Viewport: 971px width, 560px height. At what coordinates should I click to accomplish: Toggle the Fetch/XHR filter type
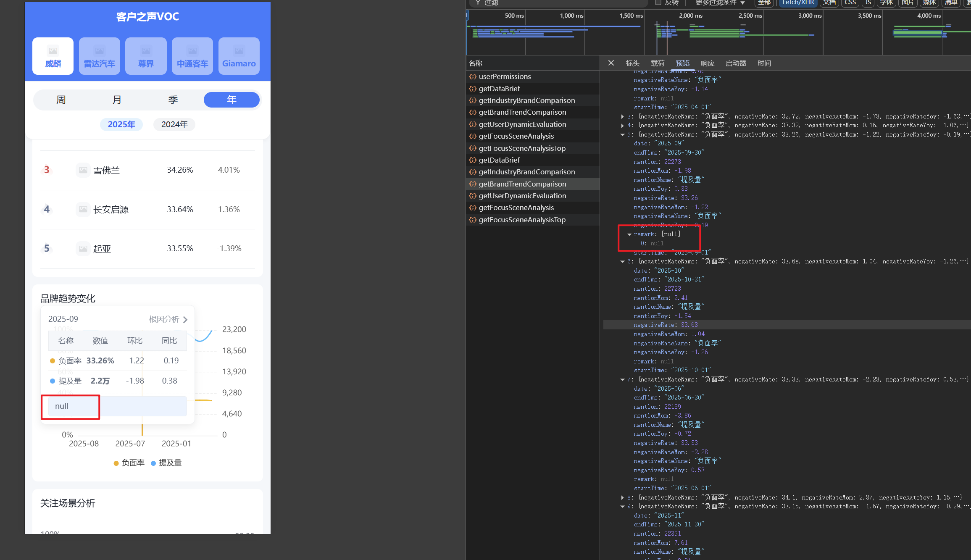[x=798, y=3]
